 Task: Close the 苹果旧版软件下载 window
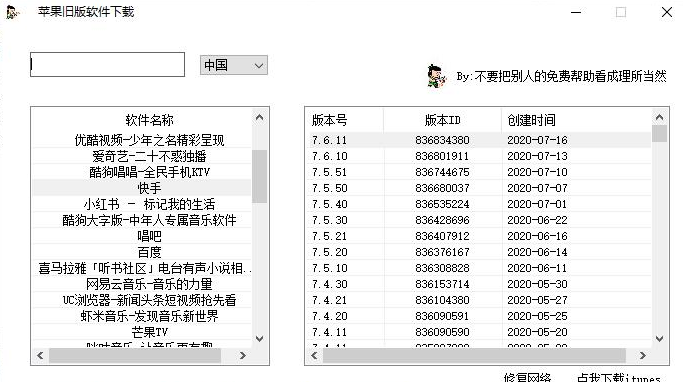[666, 12]
